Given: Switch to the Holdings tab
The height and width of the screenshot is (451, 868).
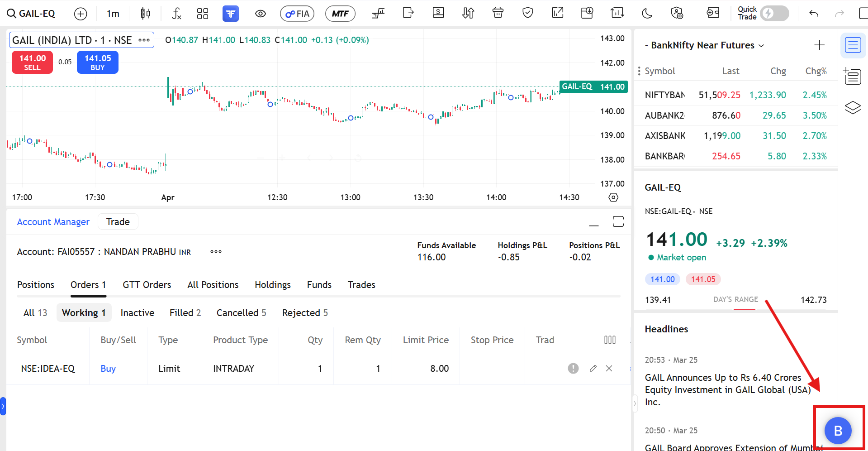Looking at the screenshot, I should click(272, 285).
